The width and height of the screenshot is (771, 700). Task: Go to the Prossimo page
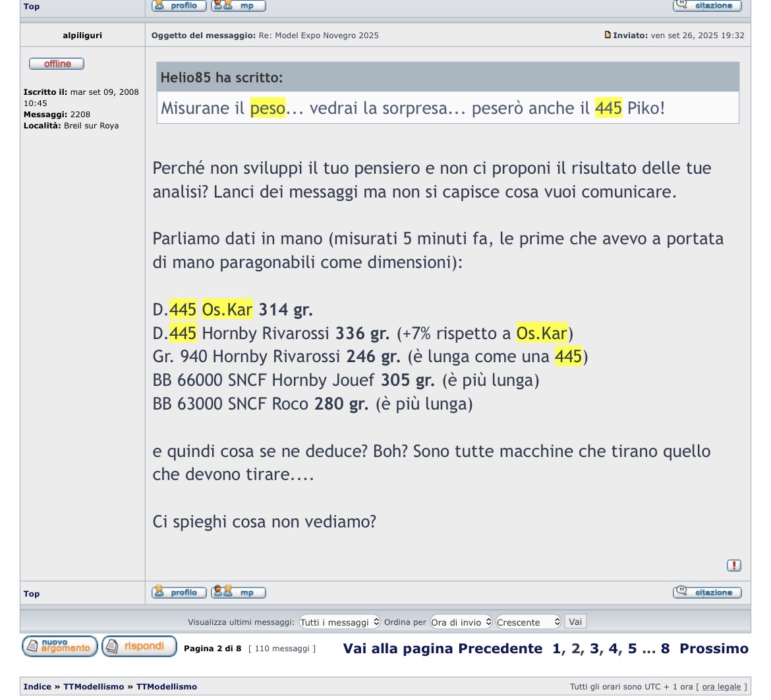pyautogui.click(x=714, y=649)
